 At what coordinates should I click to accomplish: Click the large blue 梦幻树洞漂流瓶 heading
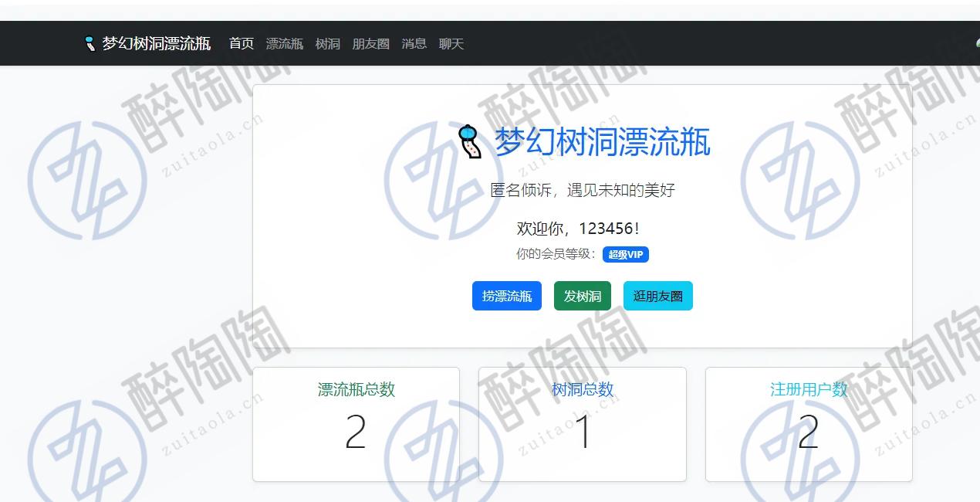tap(602, 143)
